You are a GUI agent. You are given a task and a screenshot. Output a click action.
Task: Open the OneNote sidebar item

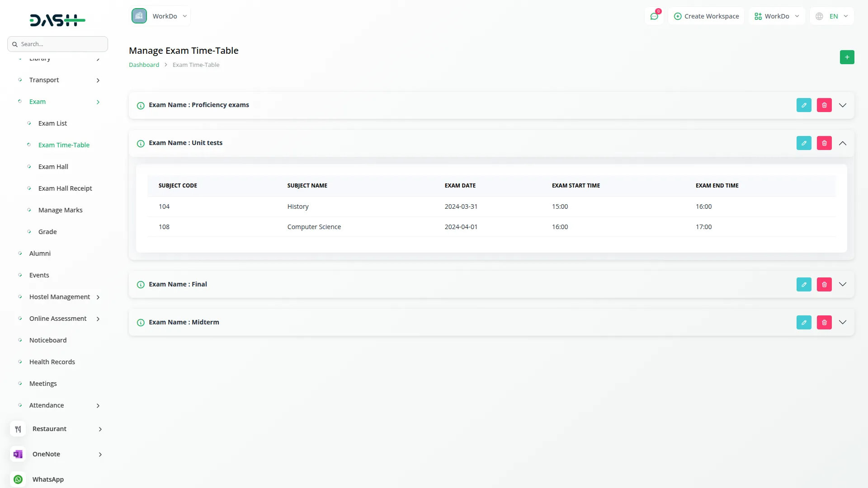(x=46, y=454)
